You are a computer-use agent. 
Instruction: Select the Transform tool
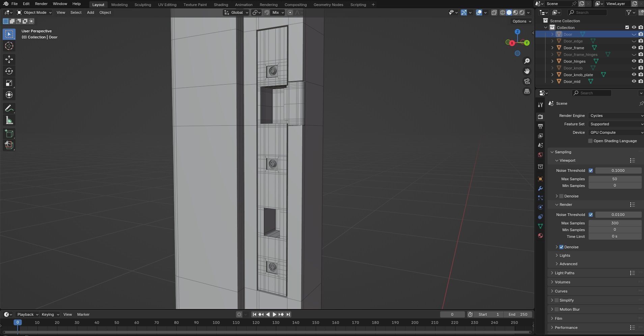(9, 95)
